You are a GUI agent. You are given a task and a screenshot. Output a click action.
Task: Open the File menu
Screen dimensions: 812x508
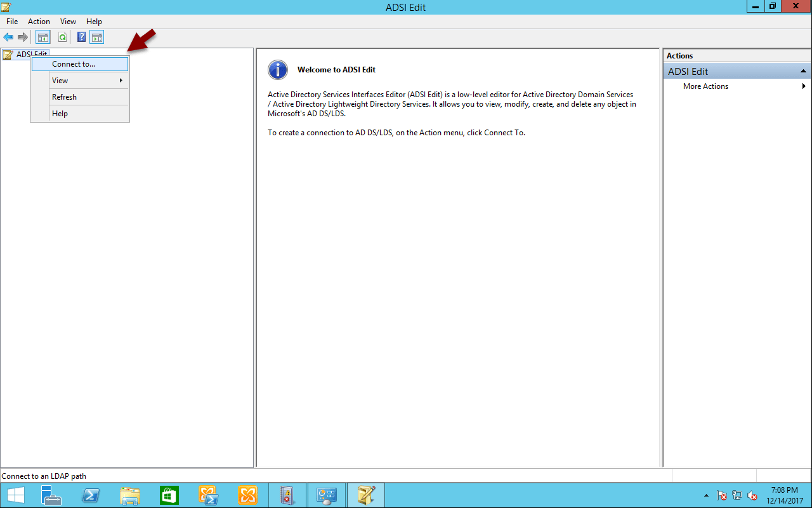point(12,22)
